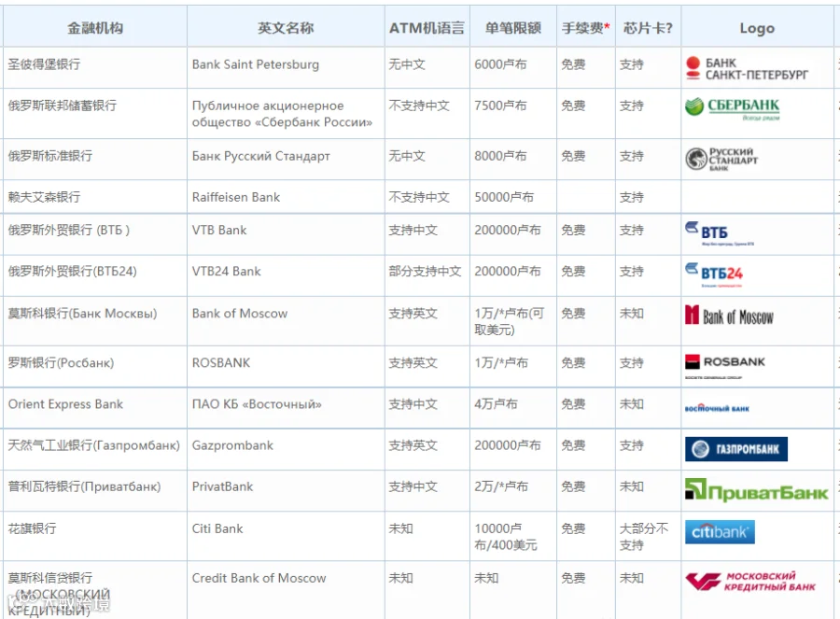Click the Citibank logo
Viewport: 840px width, 619px height.
pyautogui.click(x=720, y=532)
